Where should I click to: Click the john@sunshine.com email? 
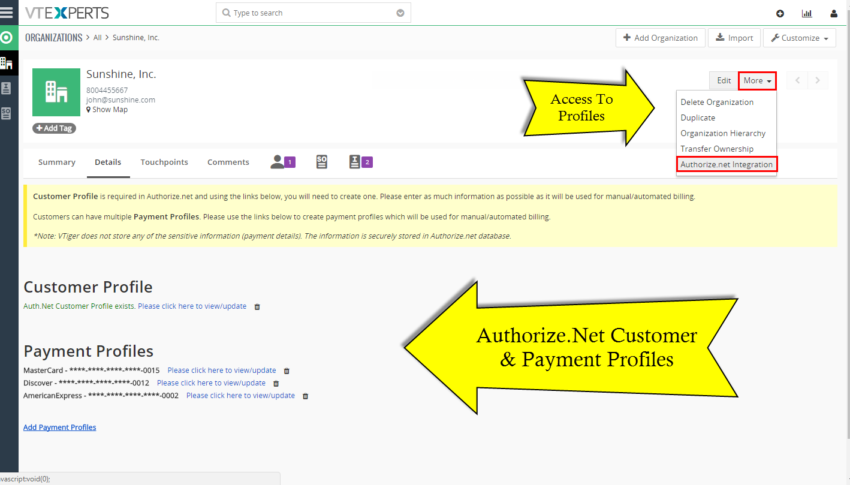tap(120, 100)
